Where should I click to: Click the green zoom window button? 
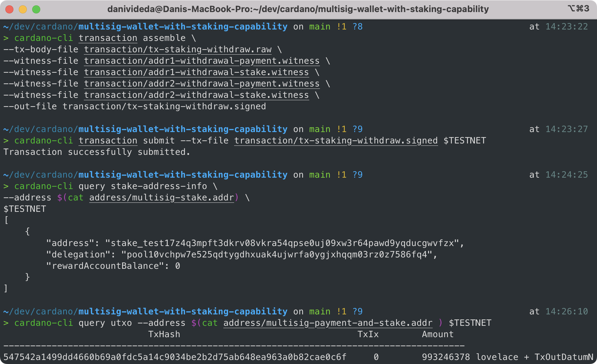36,9
